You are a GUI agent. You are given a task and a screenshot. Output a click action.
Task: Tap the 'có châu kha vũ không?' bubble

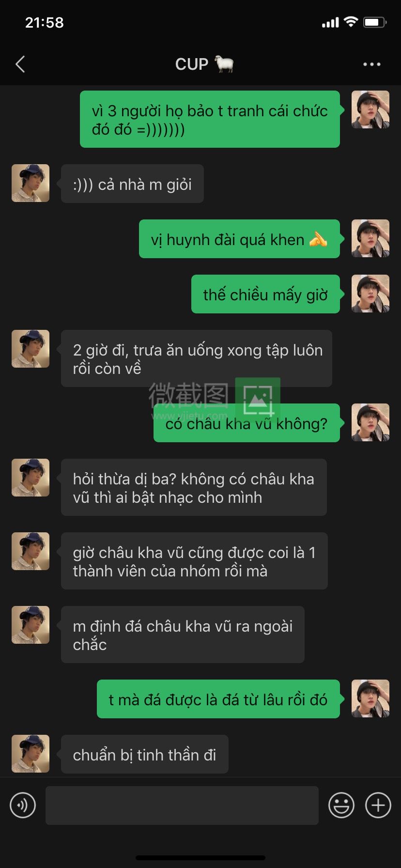pos(247,423)
